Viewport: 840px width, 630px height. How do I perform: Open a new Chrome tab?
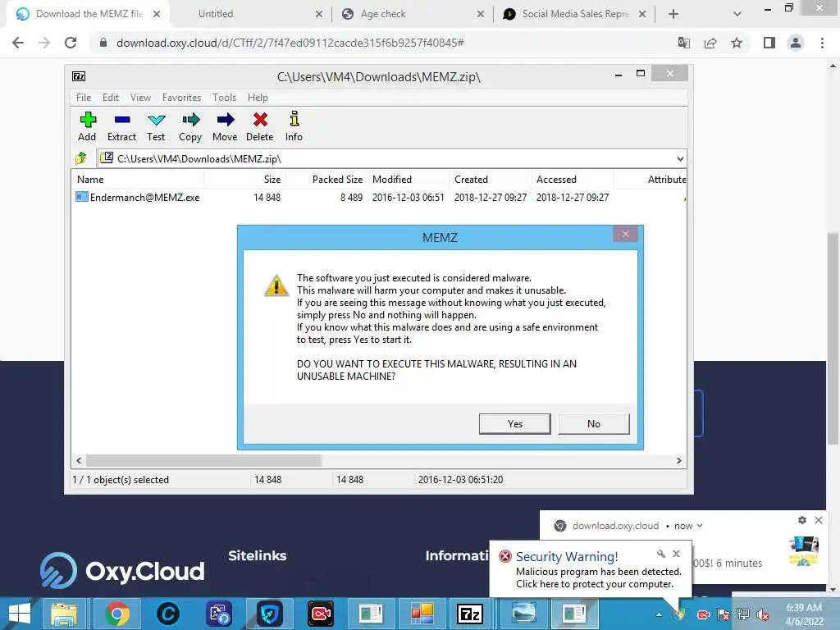point(673,14)
